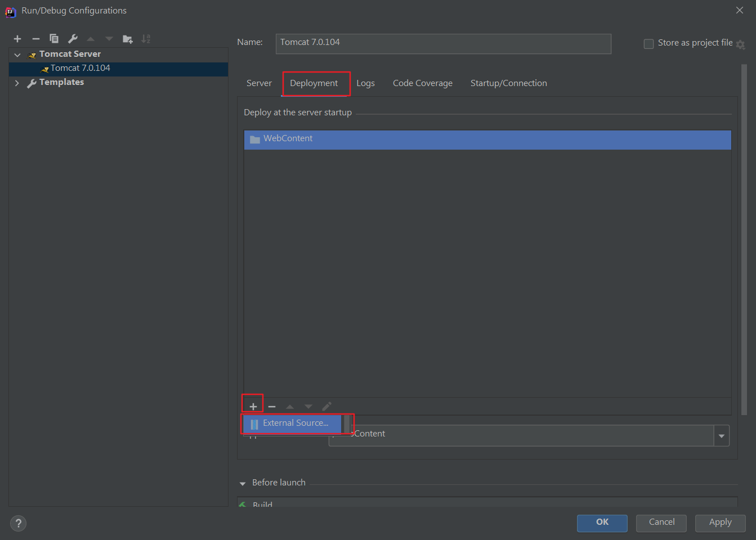
Task: Copy the selected configuration
Action: (x=54, y=39)
